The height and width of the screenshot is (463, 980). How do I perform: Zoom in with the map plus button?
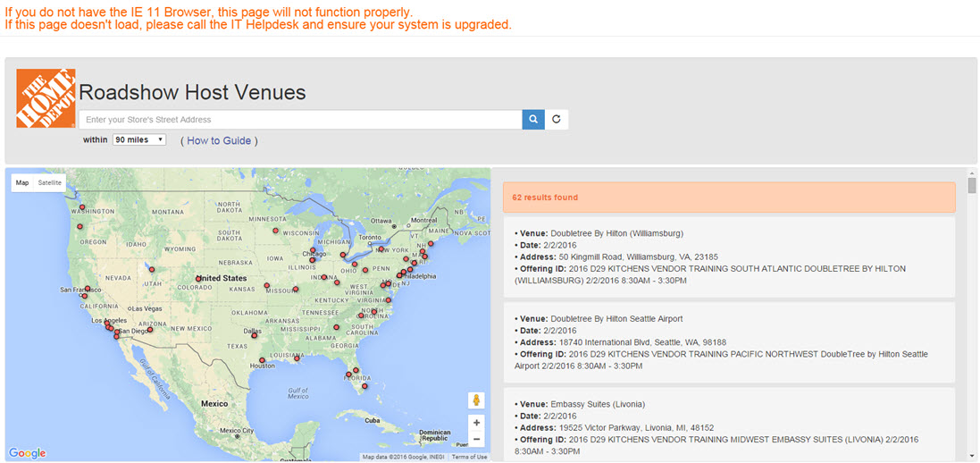click(476, 422)
